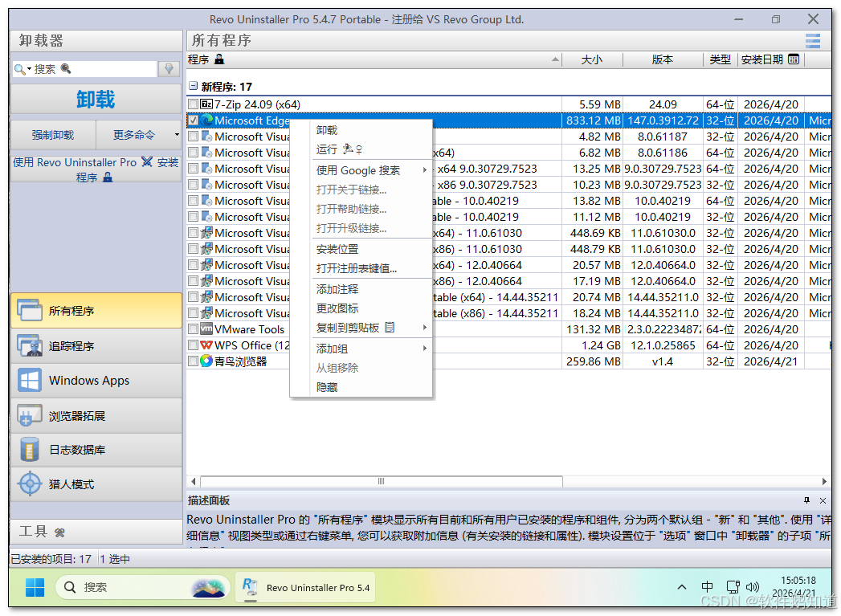This screenshot has height=616, width=841.
Task: Click the filter pin icon next to search
Action: 169,68
